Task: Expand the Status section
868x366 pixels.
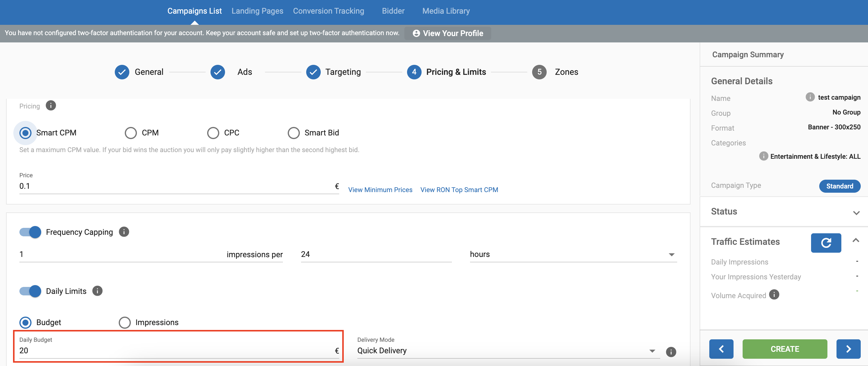Action: (x=856, y=212)
